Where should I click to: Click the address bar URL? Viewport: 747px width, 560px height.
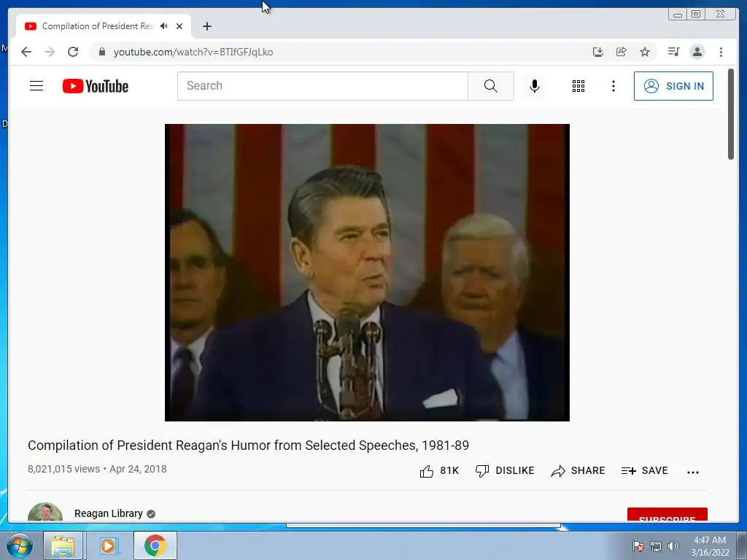[193, 52]
